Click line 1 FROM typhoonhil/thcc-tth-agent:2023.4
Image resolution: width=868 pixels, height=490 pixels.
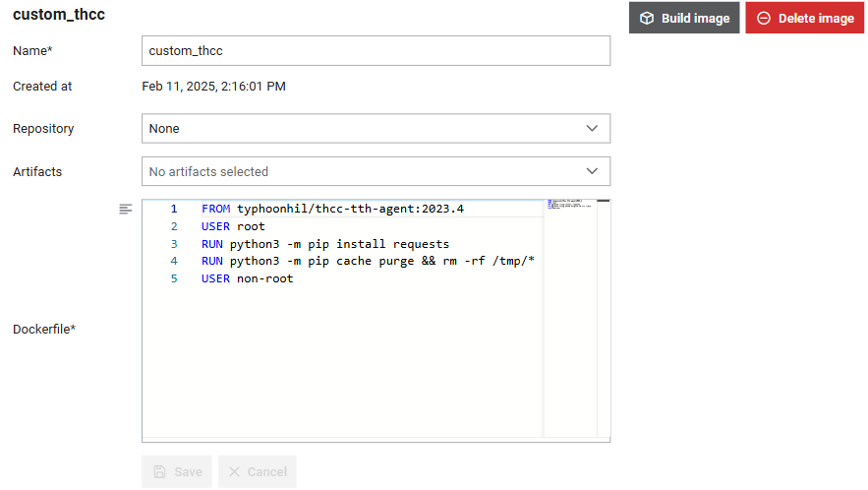pyautogui.click(x=332, y=209)
